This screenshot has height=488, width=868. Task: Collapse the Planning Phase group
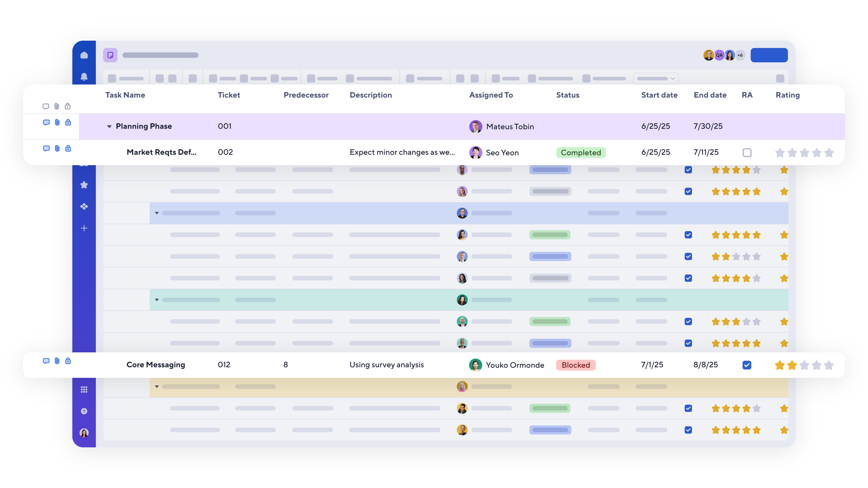(109, 127)
